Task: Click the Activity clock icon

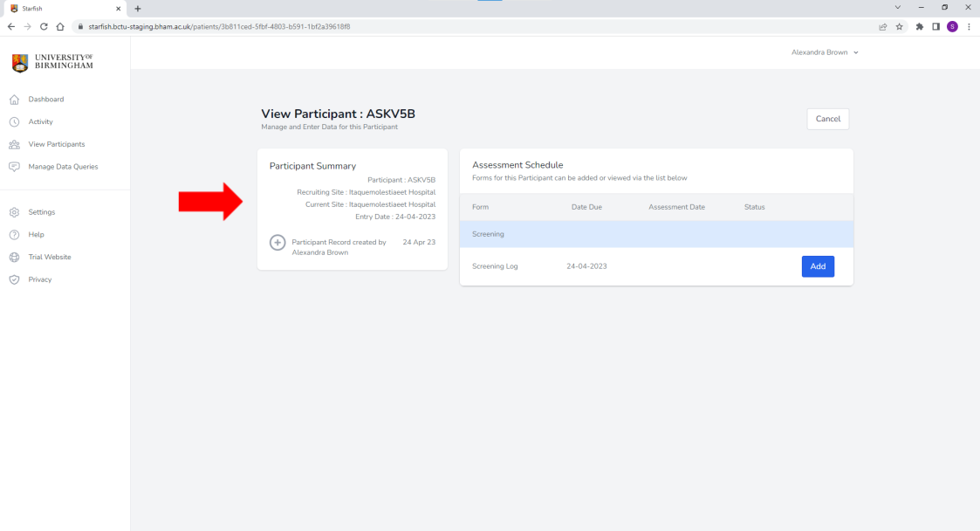Action: click(x=14, y=122)
